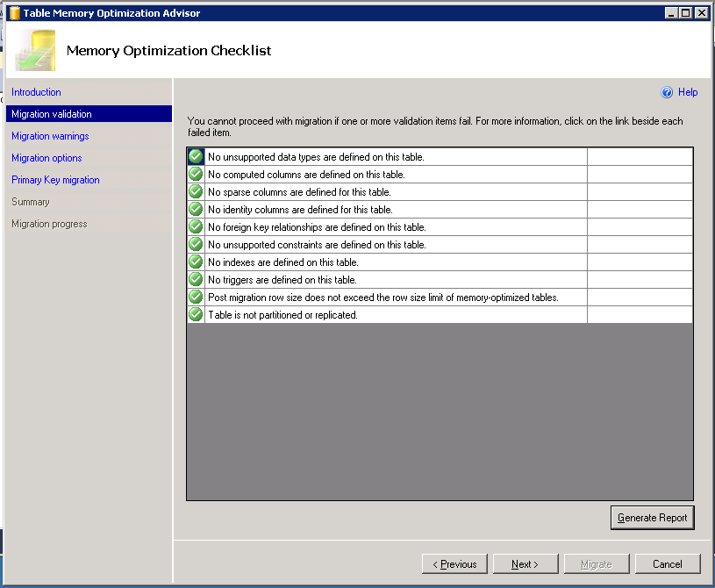Click green check icon for unsupported data types
This screenshot has height=588, width=715.
[x=196, y=157]
